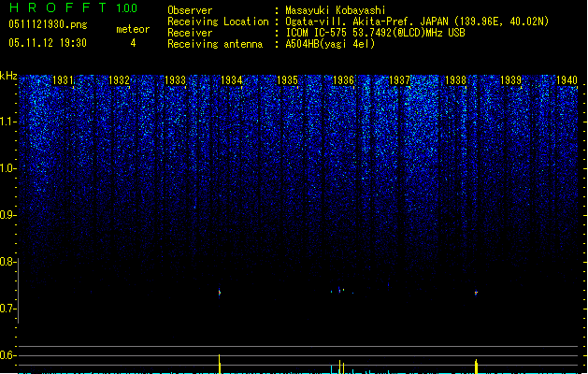The height and width of the screenshot is (374, 588).
Task: Click the Receiving antenna A504HB value
Action: (330, 44)
